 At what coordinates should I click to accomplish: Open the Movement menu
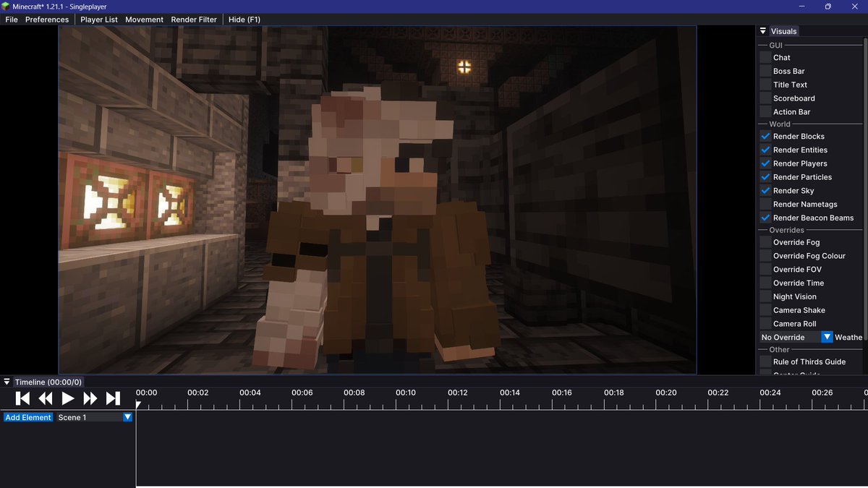145,20
